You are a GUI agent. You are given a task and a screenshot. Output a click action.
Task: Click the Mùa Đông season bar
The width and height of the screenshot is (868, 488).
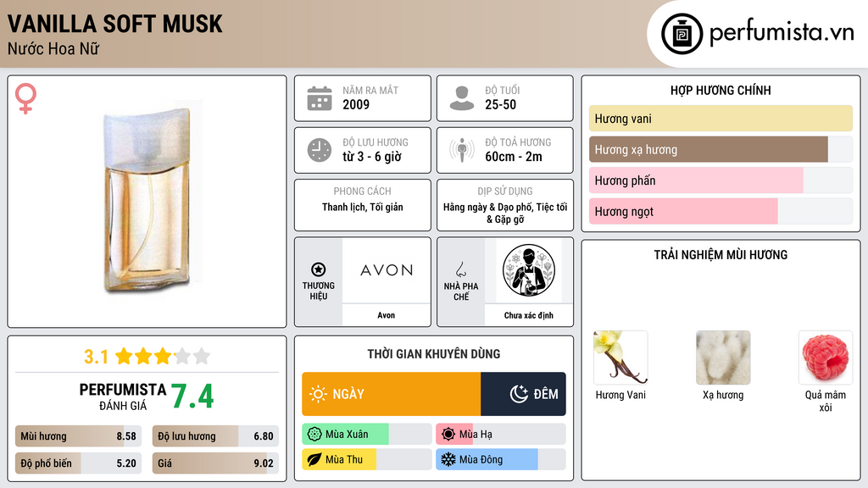[500, 459]
